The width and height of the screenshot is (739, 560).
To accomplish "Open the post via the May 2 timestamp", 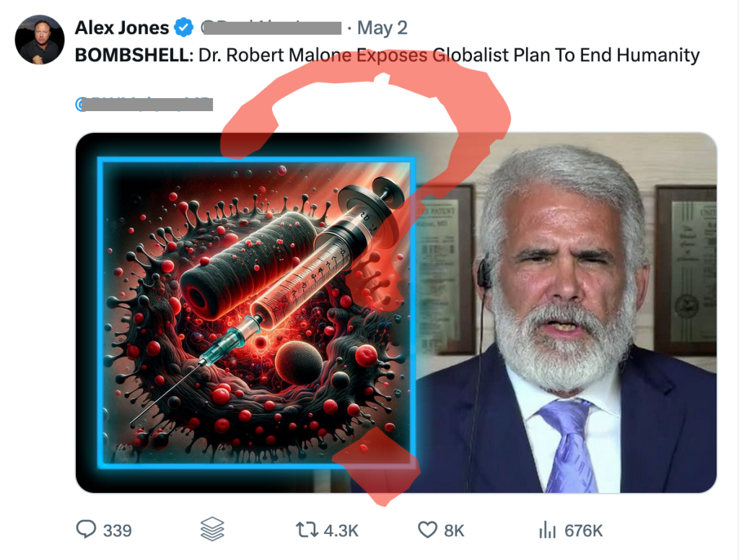I will (382, 28).
